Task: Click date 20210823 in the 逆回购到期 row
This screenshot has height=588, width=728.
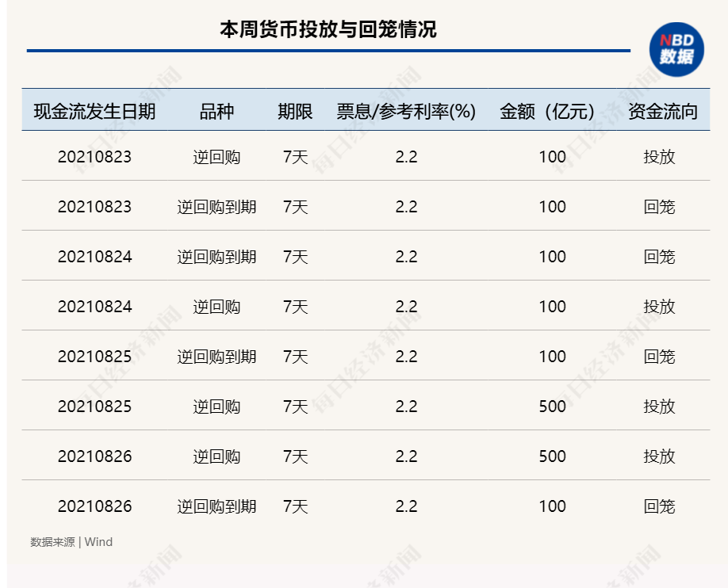Action: [94, 207]
